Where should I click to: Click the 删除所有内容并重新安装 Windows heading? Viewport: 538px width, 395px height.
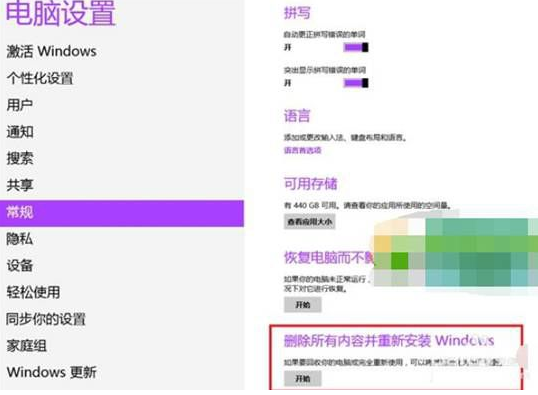(389, 341)
